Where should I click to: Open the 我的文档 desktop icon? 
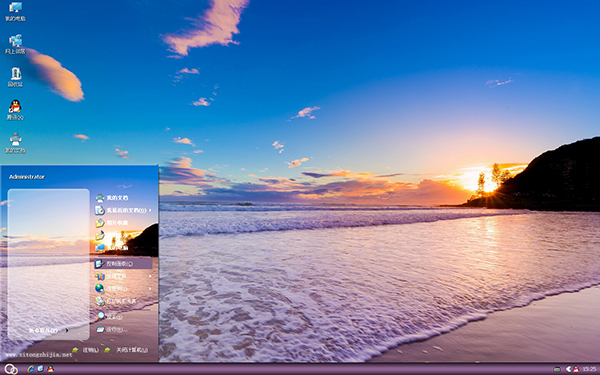tap(15, 143)
